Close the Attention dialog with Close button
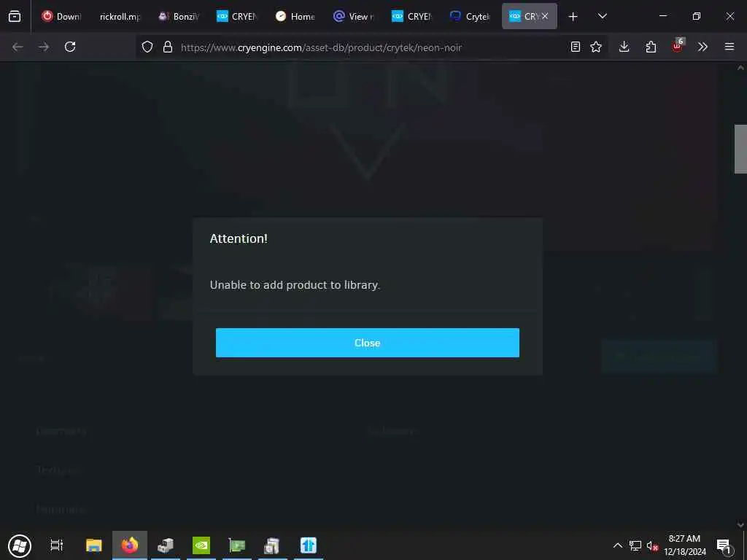 click(368, 343)
